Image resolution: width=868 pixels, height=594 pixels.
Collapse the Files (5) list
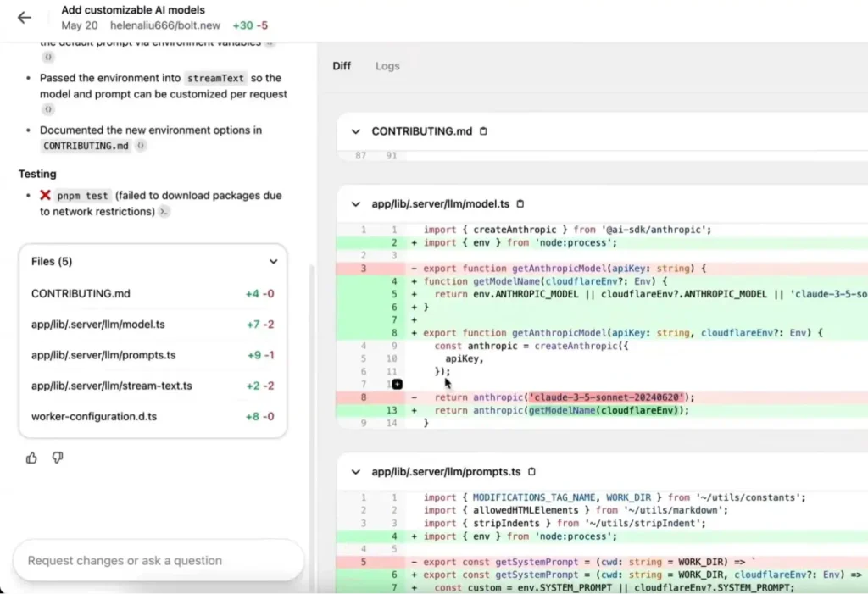(x=273, y=262)
